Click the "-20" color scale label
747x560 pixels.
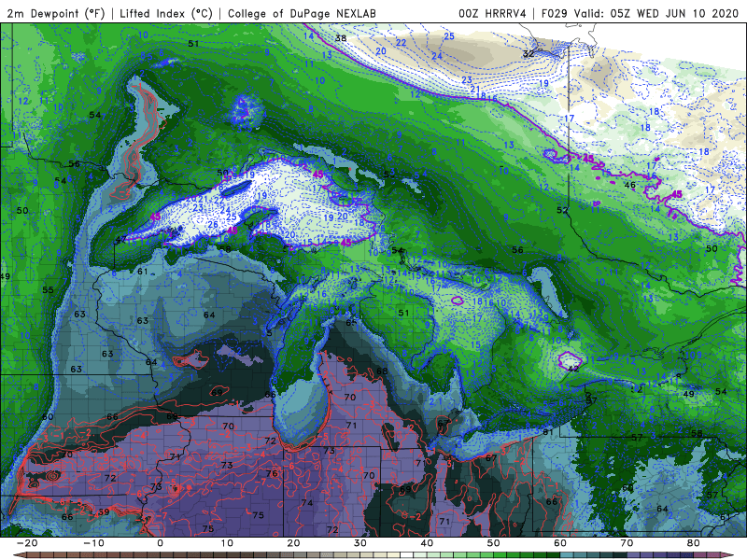click(27, 543)
